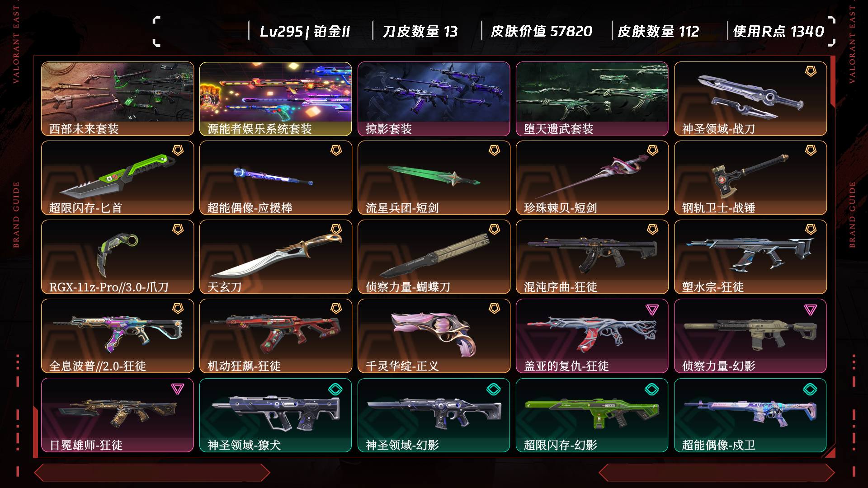Select the 千灵华绽-正义 pink pistol icon
This screenshot has width=868, height=488.
[434, 333]
